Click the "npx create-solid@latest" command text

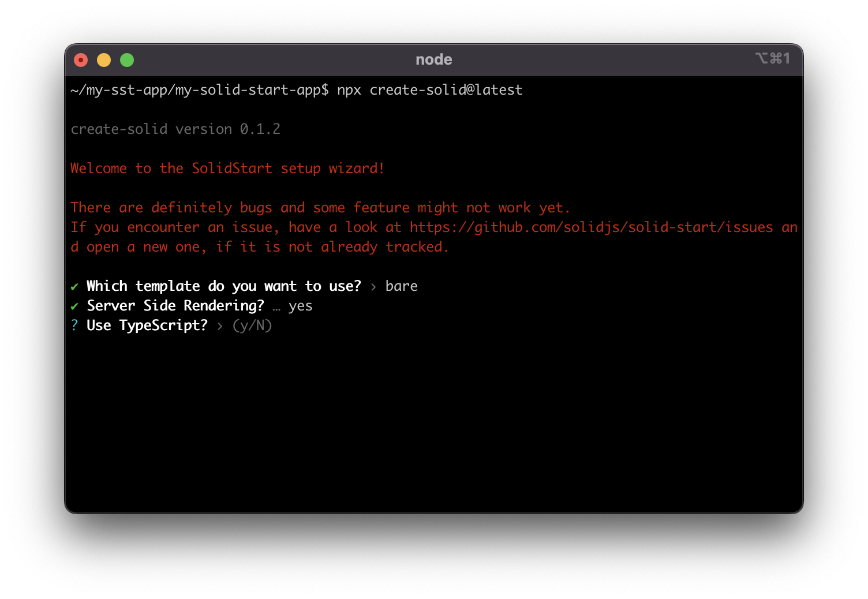click(x=429, y=90)
